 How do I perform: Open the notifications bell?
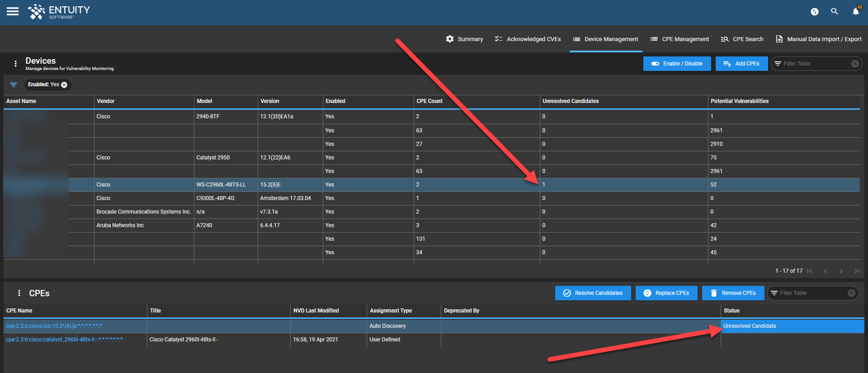click(856, 11)
